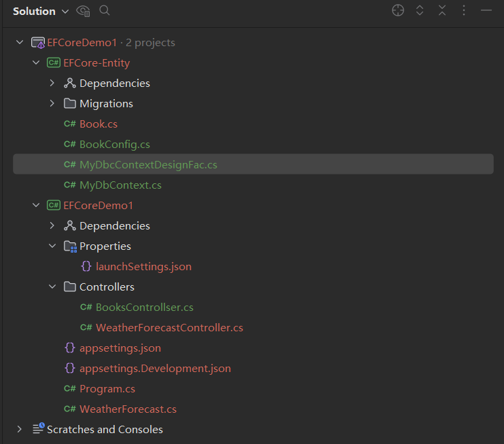Click the file system view icon beside Solution
This screenshot has width=504, height=444.
click(x=84, y=10)
